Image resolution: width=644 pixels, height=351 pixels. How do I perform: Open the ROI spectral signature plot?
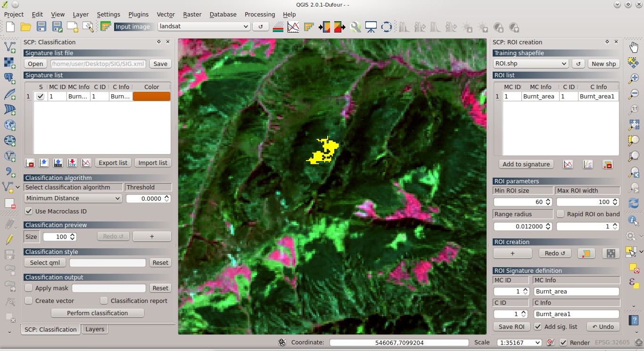568,164
